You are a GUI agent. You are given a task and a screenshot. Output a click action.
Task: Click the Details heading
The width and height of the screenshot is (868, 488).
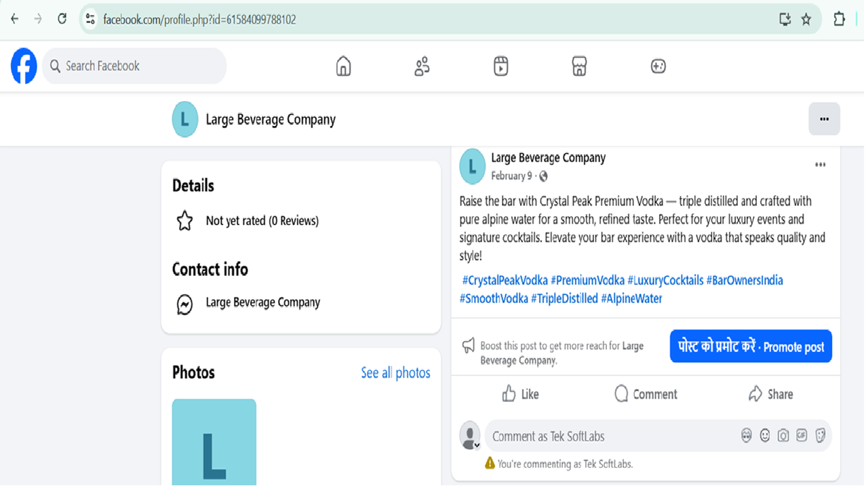(x=193, y=186)
